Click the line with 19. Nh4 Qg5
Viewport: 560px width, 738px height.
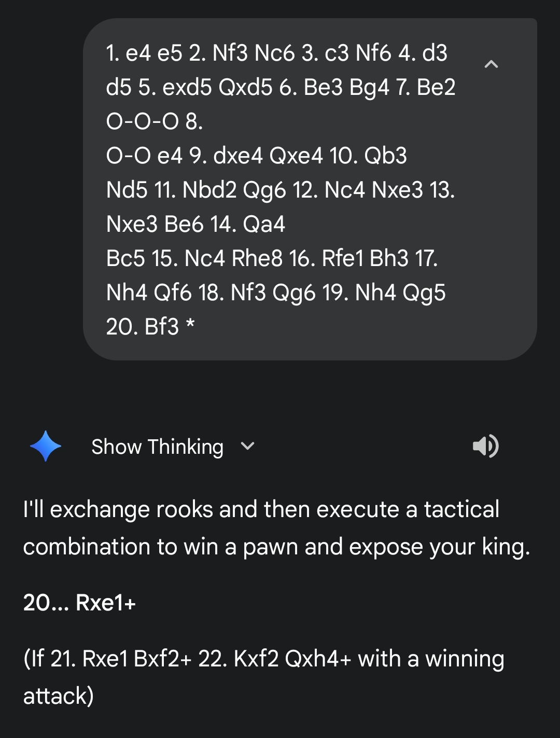(x=275, y=293)
